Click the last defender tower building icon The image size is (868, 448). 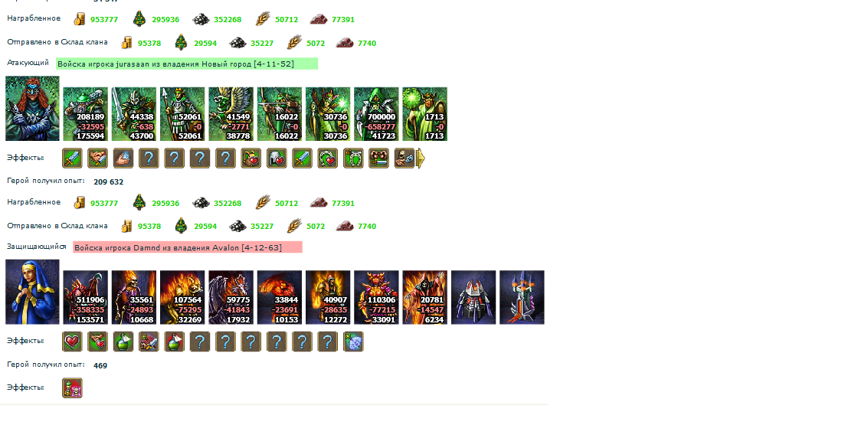[522, 297]
